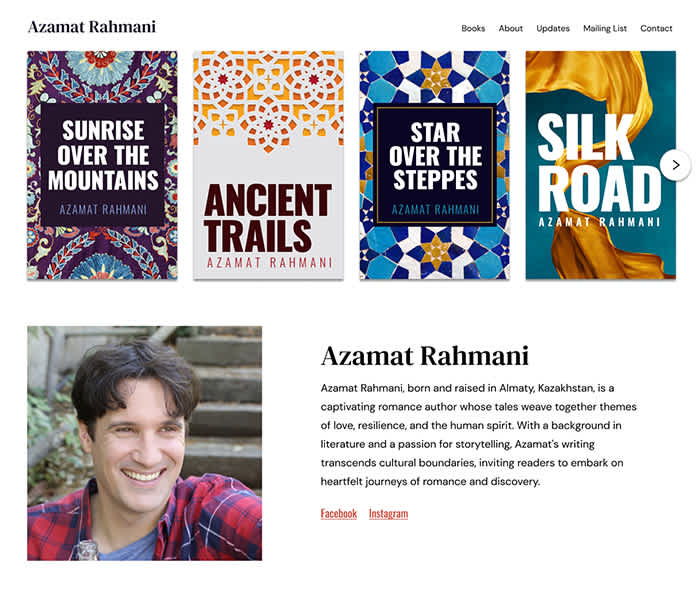Click the Azamat Rahmani bio heading
Image resolution: width=700 pixels, height=600 pixels.
(x=425, y=356)
